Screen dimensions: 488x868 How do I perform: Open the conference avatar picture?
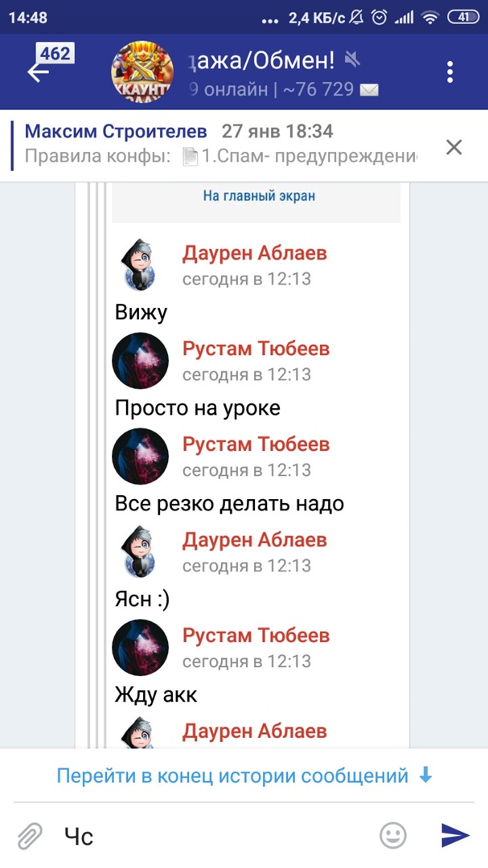tap(142, 72)
